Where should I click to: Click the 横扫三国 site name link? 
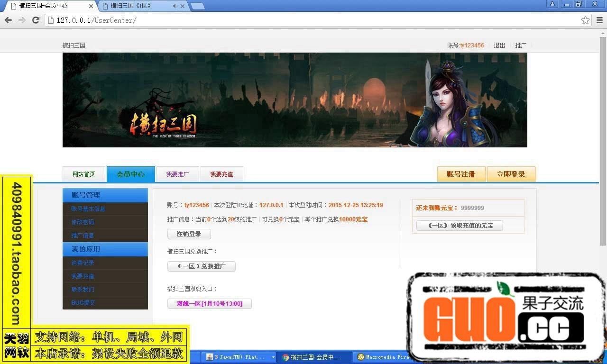point(74,45)
